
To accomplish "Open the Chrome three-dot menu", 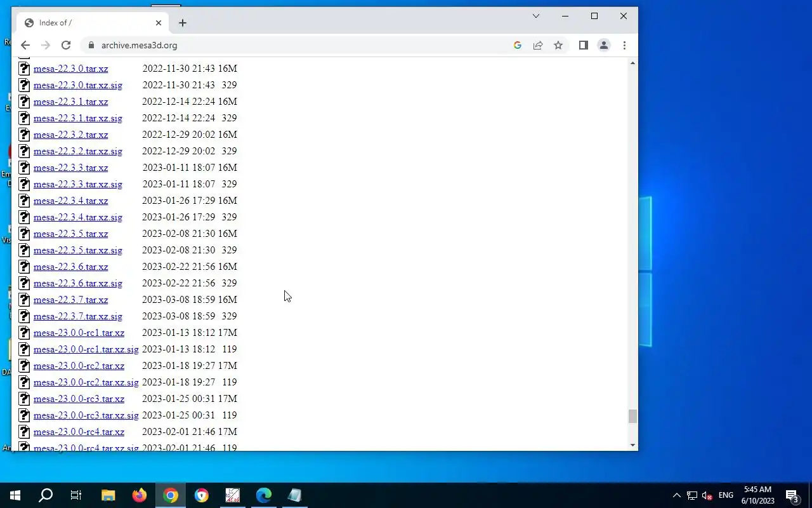I will pyautogui.click(x=624, y=45).
